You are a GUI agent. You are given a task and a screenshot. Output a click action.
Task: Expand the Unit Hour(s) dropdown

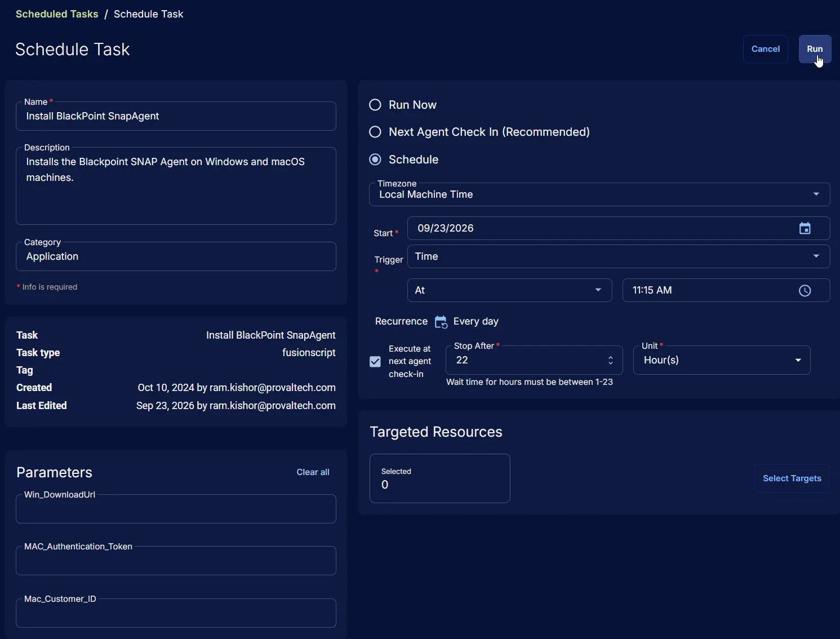coord(722,360)
